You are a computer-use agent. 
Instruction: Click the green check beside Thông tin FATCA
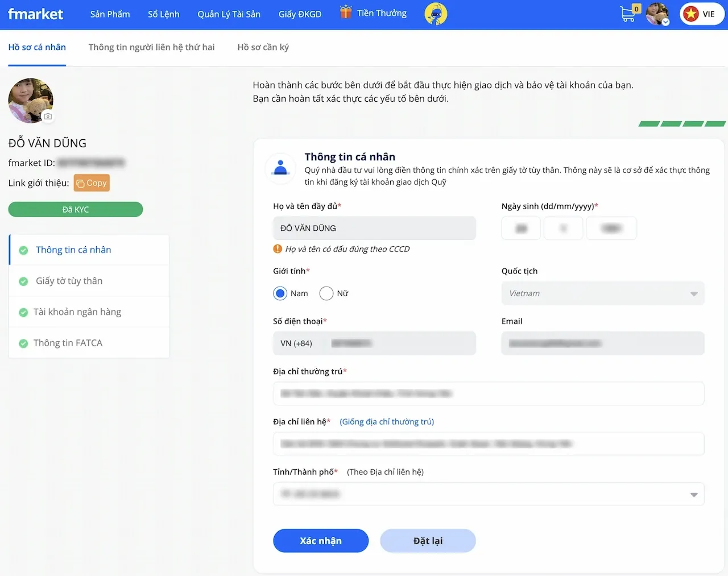tap(23, 343)
